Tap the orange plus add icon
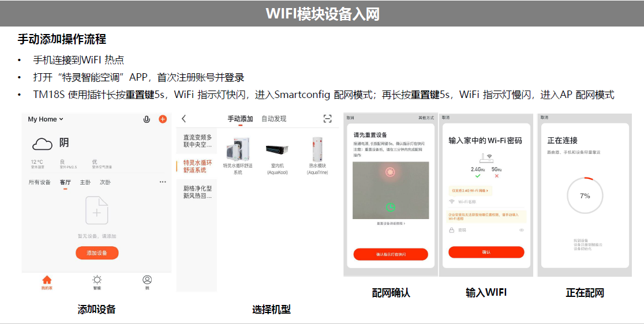 [x=163, y=119]
